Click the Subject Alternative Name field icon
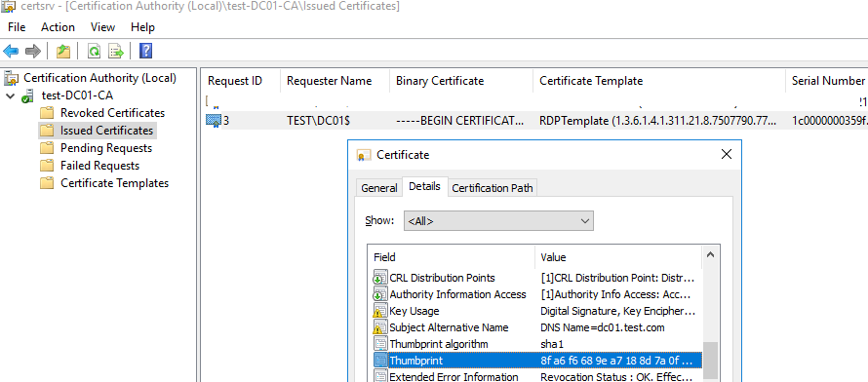 pyautogui.click(x=380, y=327)
